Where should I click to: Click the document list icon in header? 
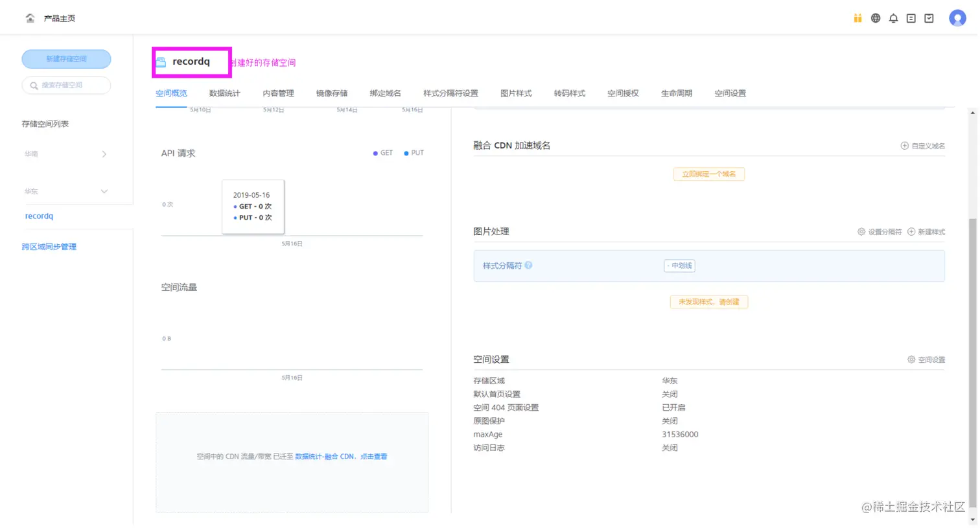(911, 18)
